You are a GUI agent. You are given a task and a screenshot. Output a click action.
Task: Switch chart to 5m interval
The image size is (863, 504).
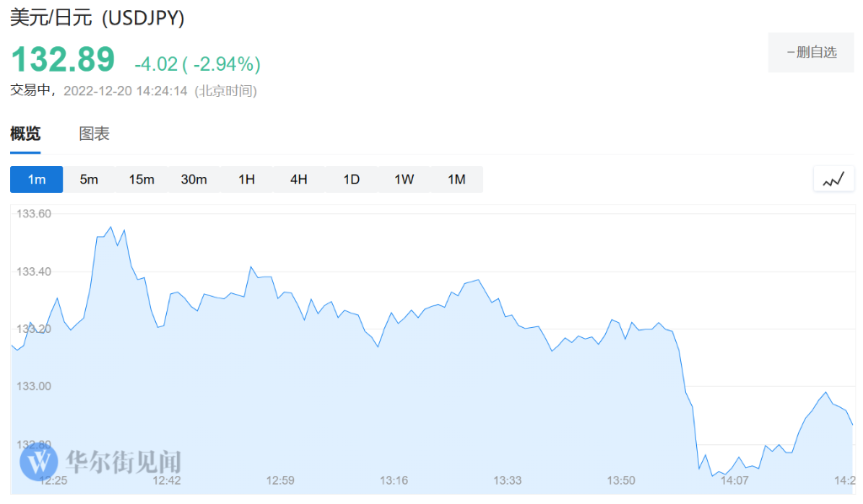click(88, 180)
